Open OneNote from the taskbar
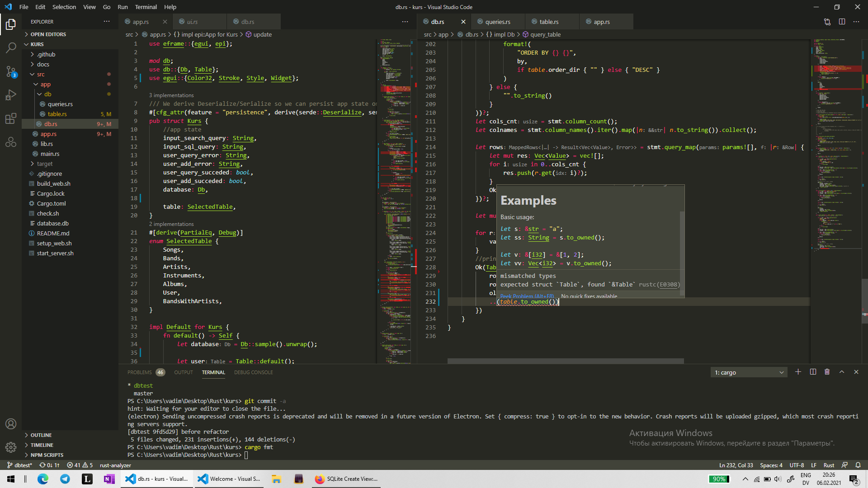This screenshot has height=488, width=868. click(109, 479)
